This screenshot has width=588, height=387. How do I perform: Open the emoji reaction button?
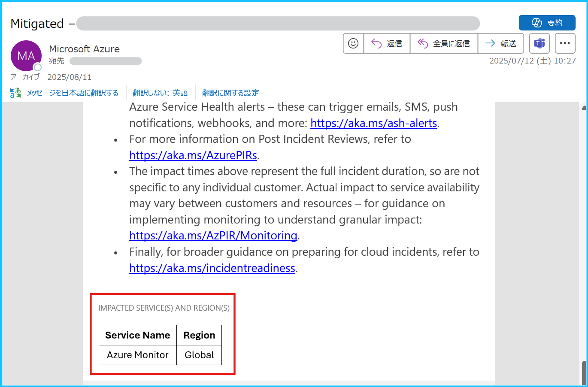tap(353, 43)
